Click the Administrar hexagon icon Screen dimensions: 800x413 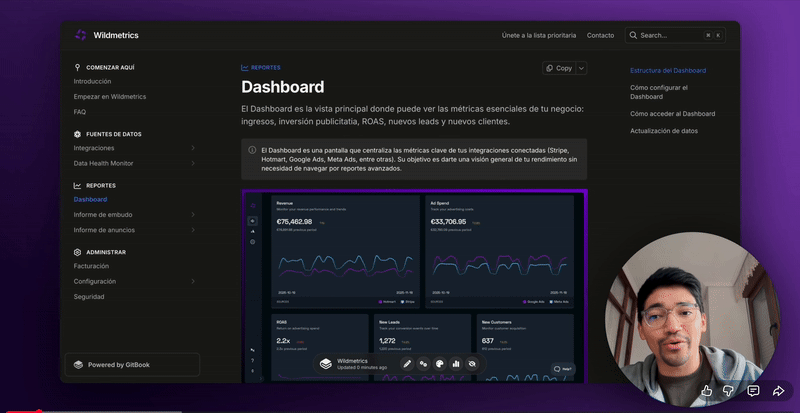pos(77,252)
